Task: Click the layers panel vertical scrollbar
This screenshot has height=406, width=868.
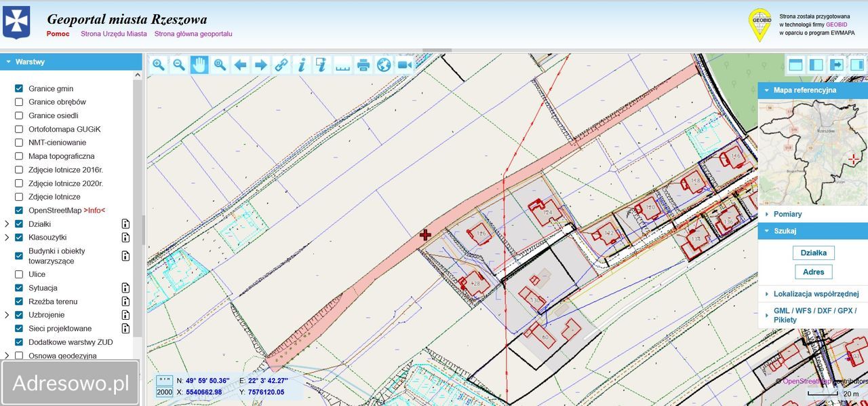Action: tap(138, 224)
